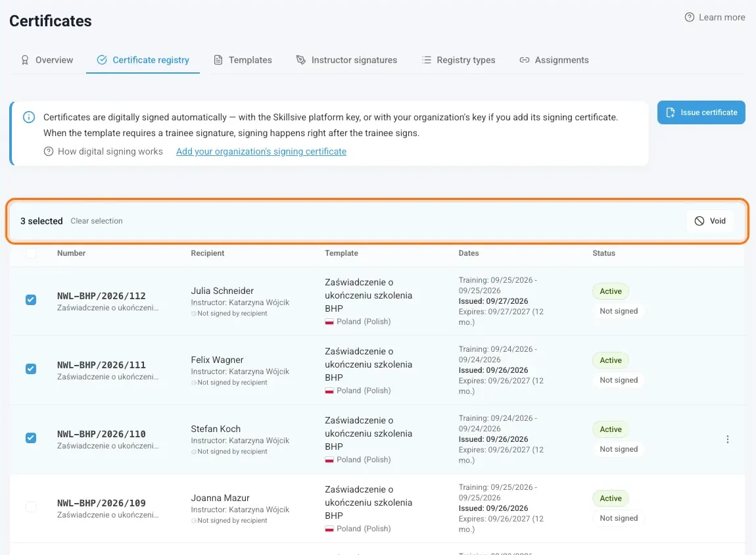
Task: Click the Poland flag in Felix Wagner row
Action: (329, 391)
